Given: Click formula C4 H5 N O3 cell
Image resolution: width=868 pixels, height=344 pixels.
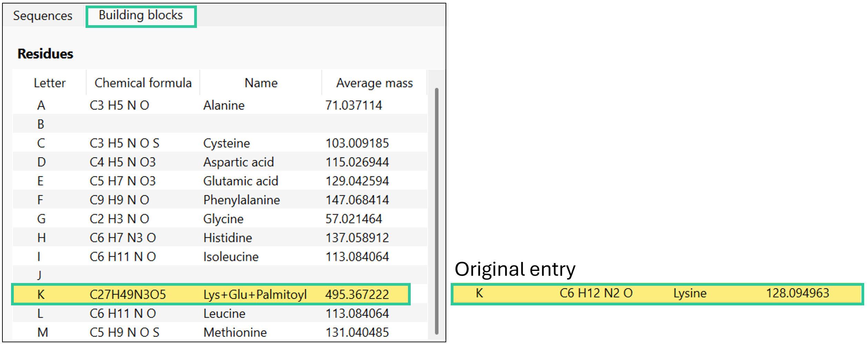Looking at the screenshot, I should tap(123, 162).
